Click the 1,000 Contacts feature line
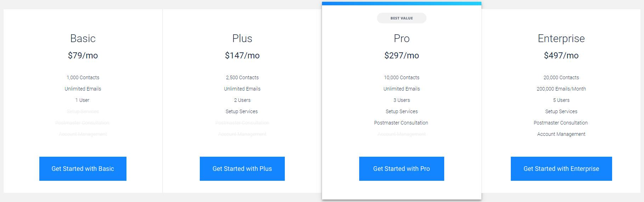 tap(83, 77)
